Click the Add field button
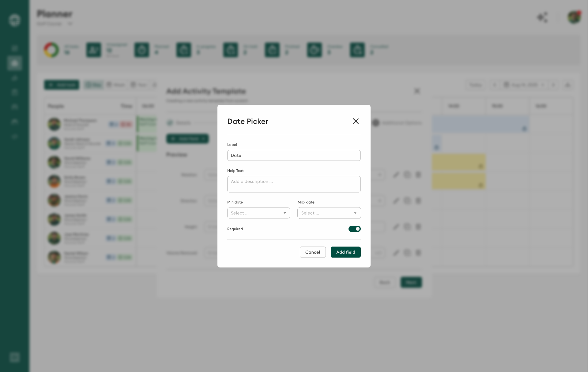 coord(345,252)
